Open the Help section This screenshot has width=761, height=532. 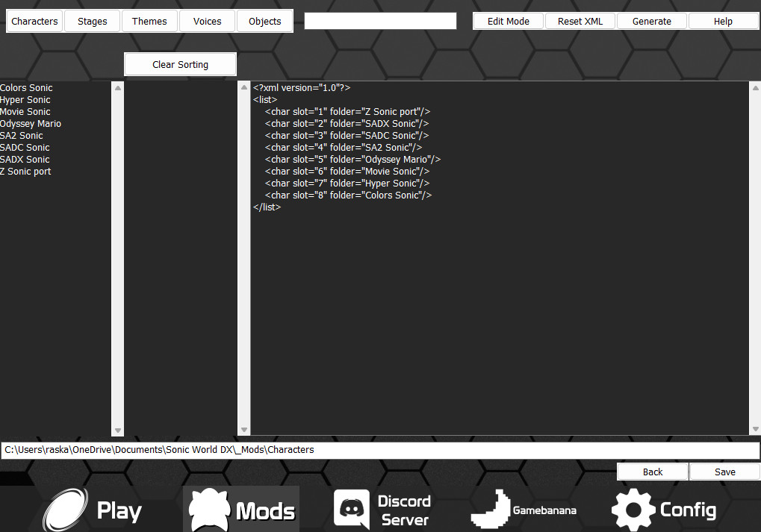723,21
